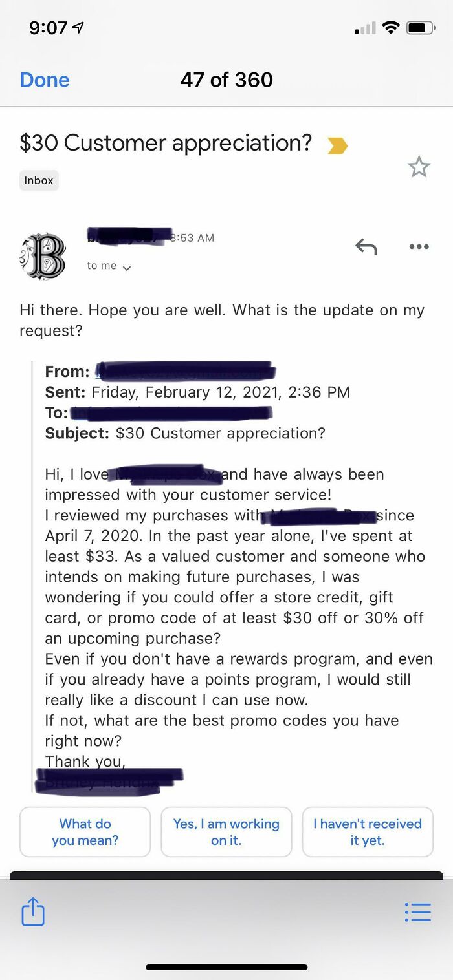Tap the reply arrow to respond
This screenshot has height=980, width=453.
366,246
